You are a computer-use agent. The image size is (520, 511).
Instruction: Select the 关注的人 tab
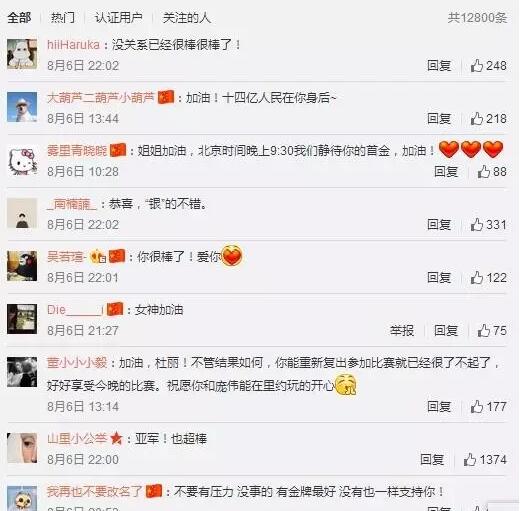[187, 18]
